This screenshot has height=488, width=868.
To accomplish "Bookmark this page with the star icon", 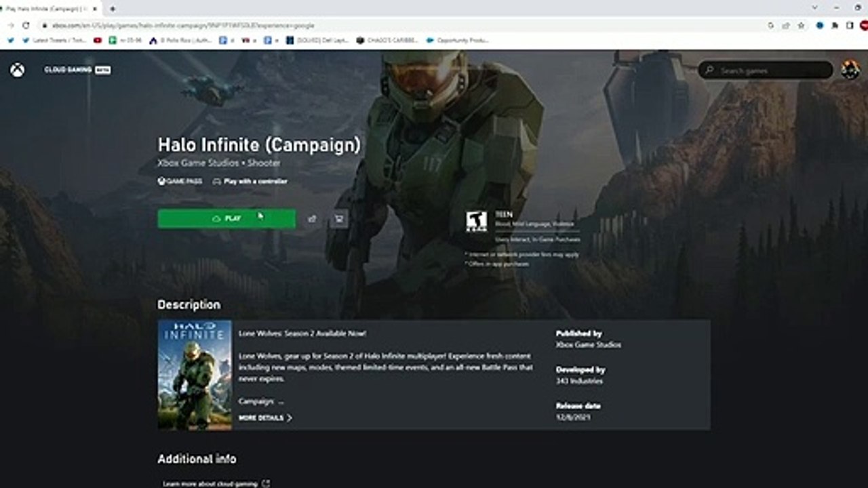I will (801, 25).
